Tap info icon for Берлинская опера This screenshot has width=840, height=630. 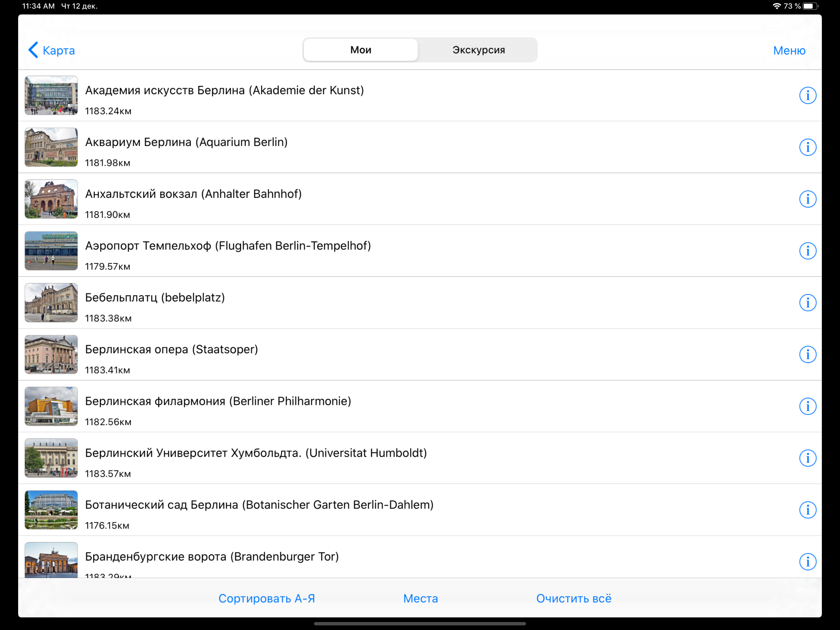807,354
